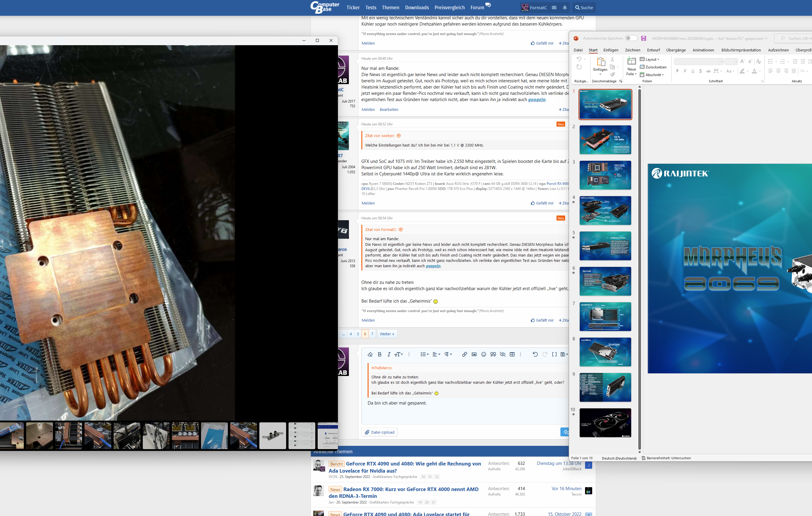Image resolution: width=812 pixels, height=516 pixels.
Task: Insert quote via editor toolbar
Action: (x=493, y=354)
